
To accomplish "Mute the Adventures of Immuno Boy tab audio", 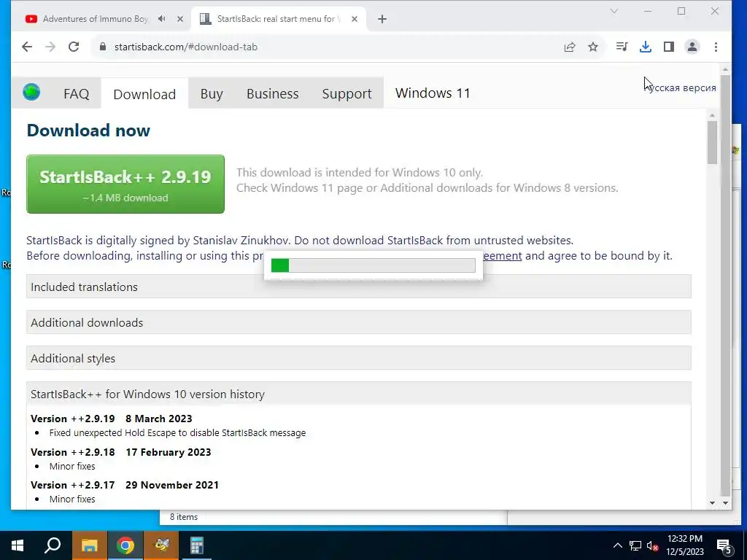I will click(x=162, y=19).
